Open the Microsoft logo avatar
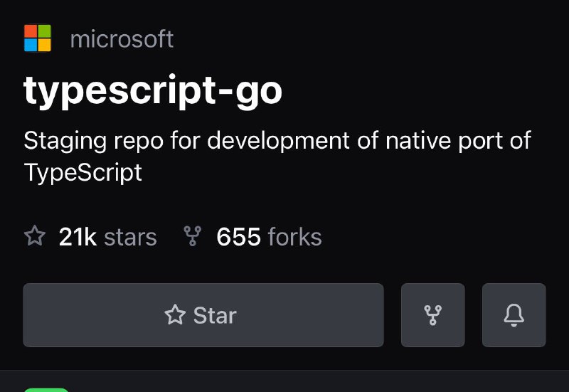Image resolution: width=569 pixels, height=392 pixels. (38, 38)
